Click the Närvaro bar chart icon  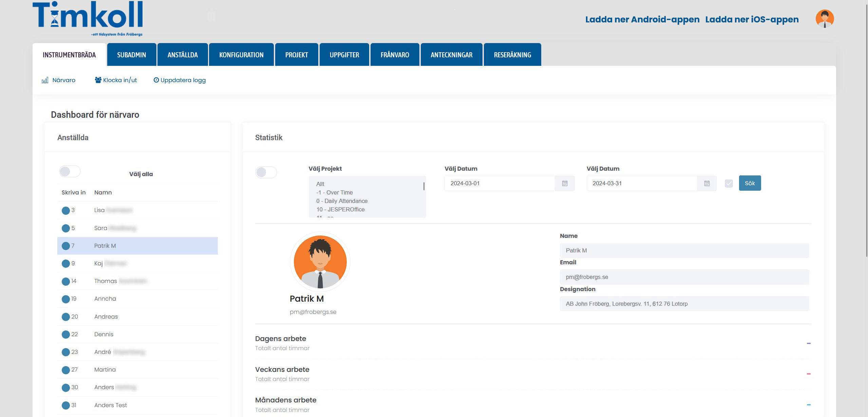45,80
